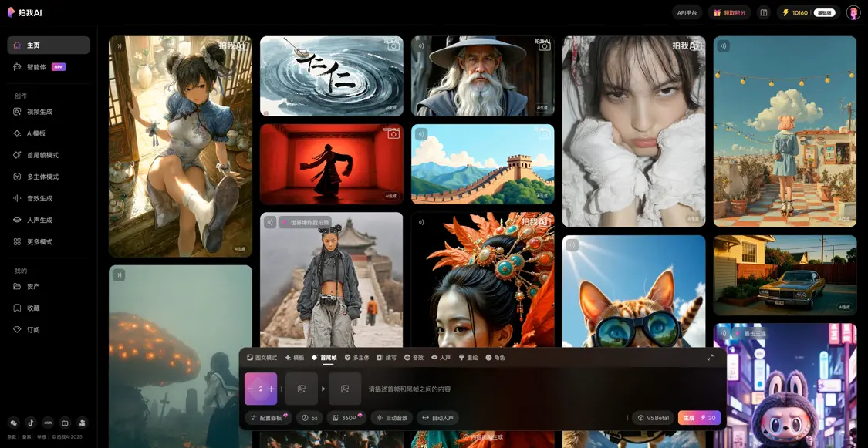868x448 pixels.
Task: Expand the creation panel with the fullscreen arrows
Action: point(710,357)
